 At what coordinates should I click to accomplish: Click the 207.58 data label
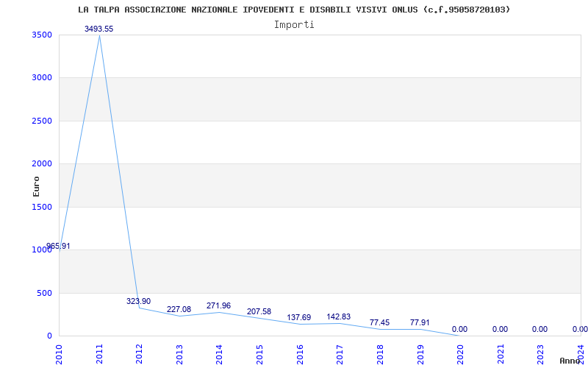(259, 311)
